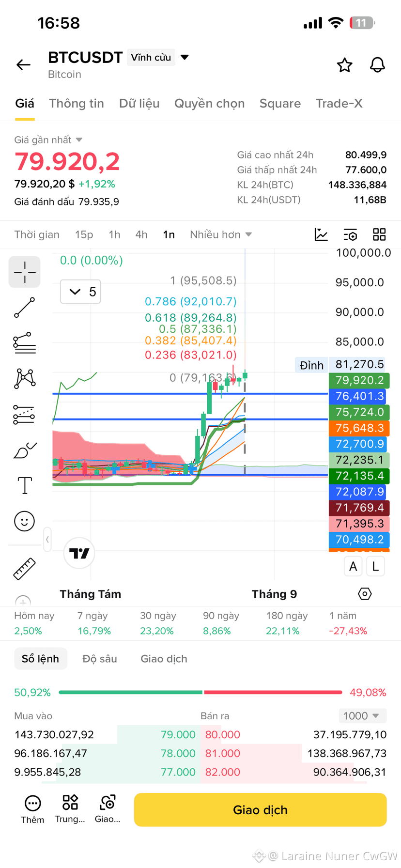Open price alerts bell icon
This screenshot has width=401, height=868.
(377, 65)
